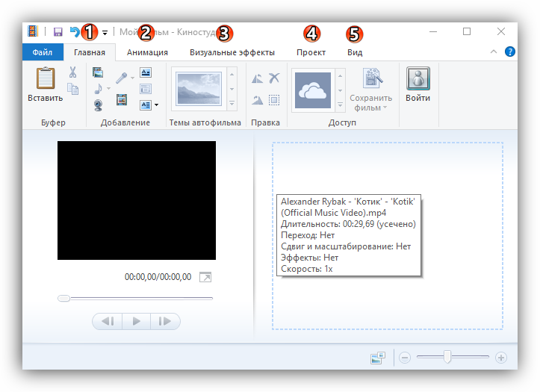Screen dimensions: 540x392
Task: Switch to the Анимация tab
Action: pos(147,52)
